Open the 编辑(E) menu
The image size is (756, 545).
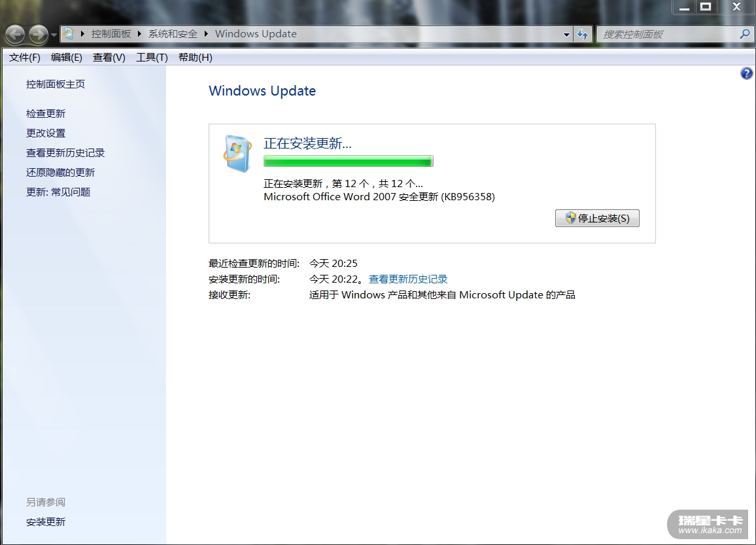coord(67,58)
